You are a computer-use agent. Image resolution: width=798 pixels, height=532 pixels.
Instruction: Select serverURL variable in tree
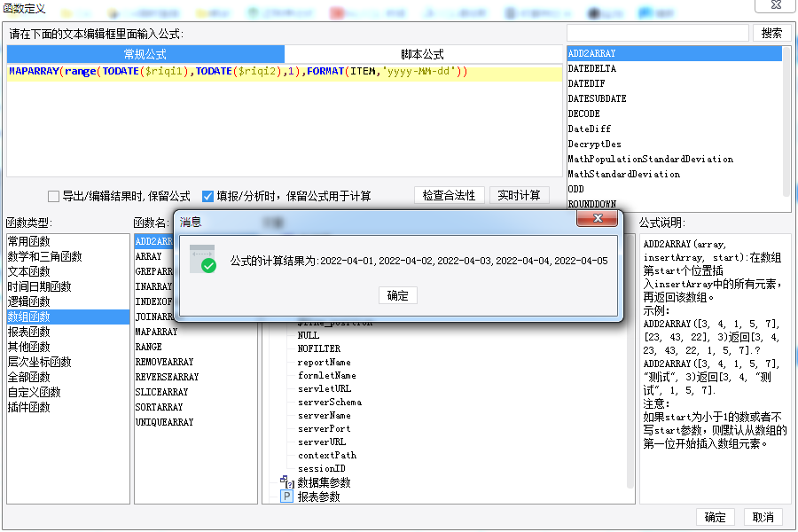click(x=322, y=442)
